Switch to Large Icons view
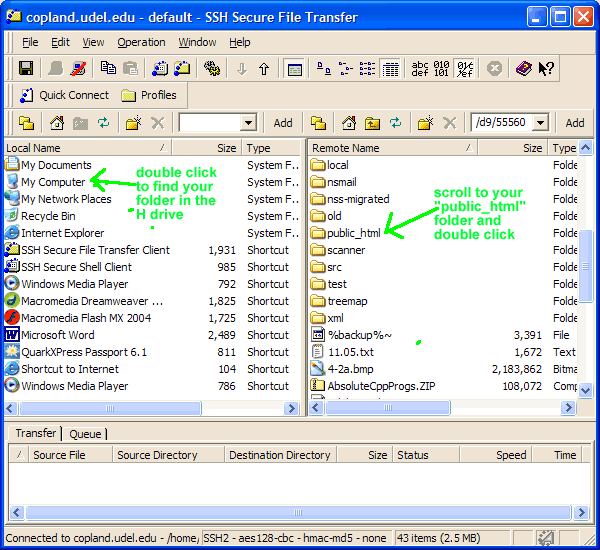Viewport: 600px width, 550px height. pos(323,69)
